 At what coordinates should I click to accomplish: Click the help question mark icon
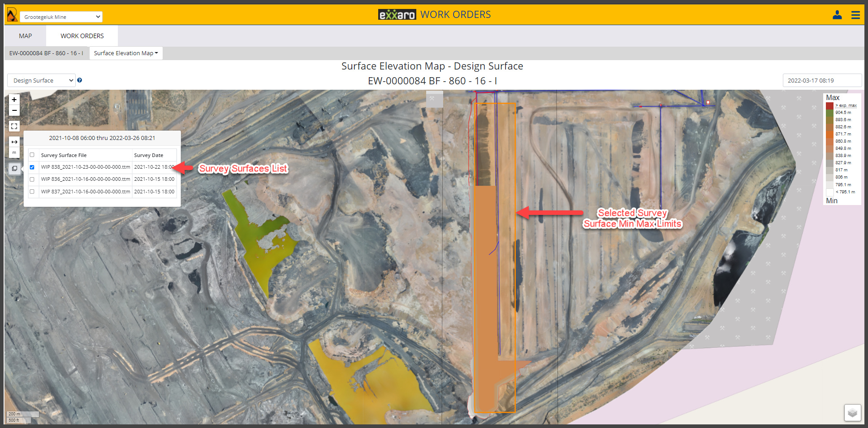coord(80,80)
